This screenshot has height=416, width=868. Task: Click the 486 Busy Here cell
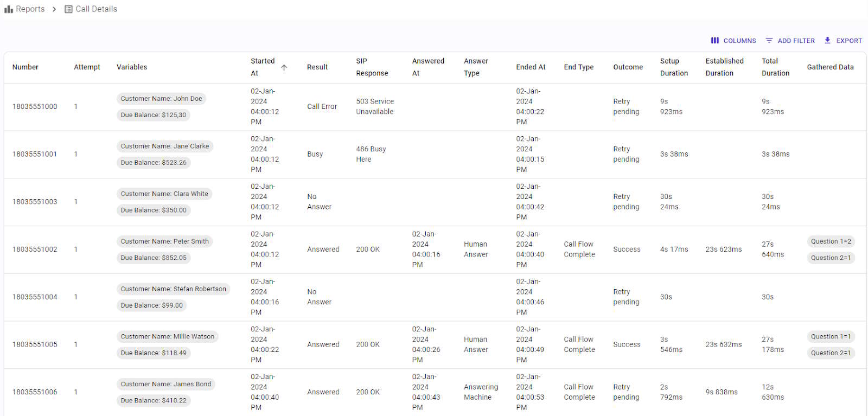tap(371, 155)
